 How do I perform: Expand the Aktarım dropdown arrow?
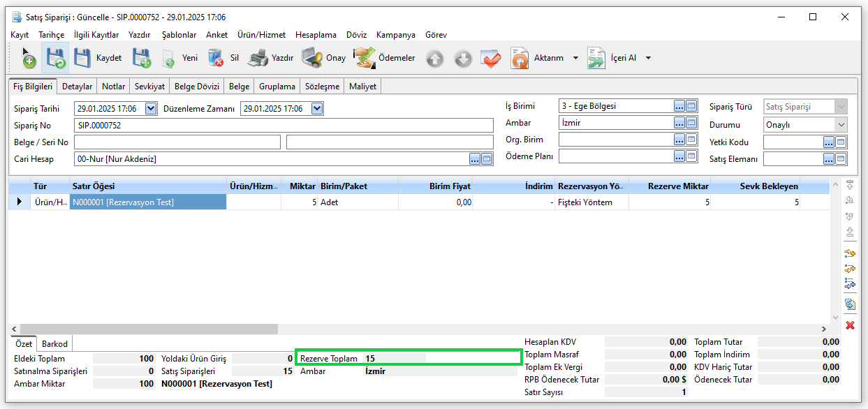tap(575, 58)
